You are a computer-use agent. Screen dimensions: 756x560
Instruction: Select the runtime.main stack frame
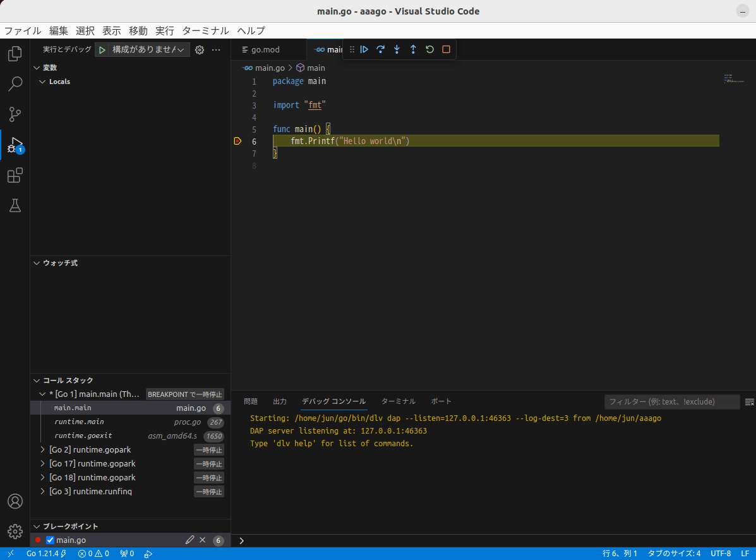click(130, 422)
